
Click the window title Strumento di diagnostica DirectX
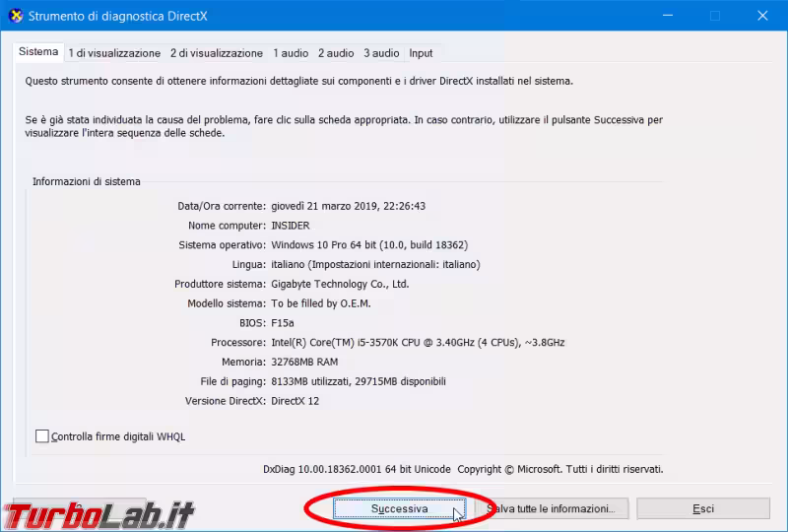[x=117, y=16]
